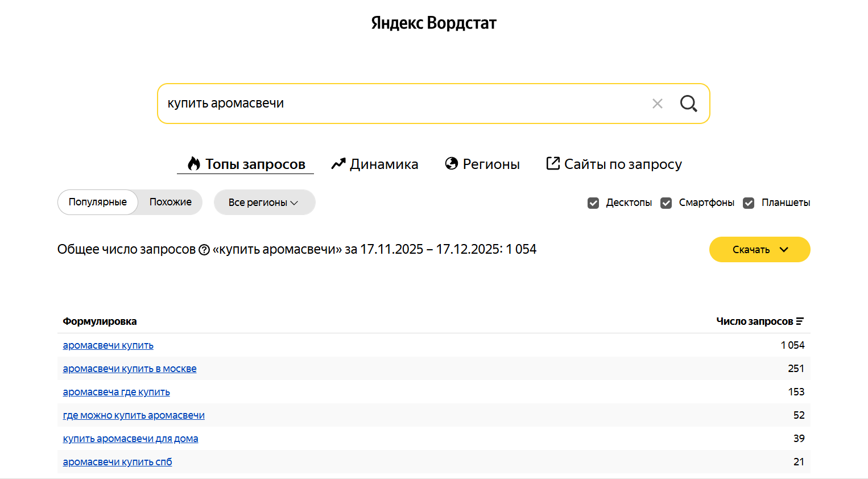Click the magnifier search icon
Viewport: 868px width, 479px height.
pyautogui.click(x=688, y=104)
